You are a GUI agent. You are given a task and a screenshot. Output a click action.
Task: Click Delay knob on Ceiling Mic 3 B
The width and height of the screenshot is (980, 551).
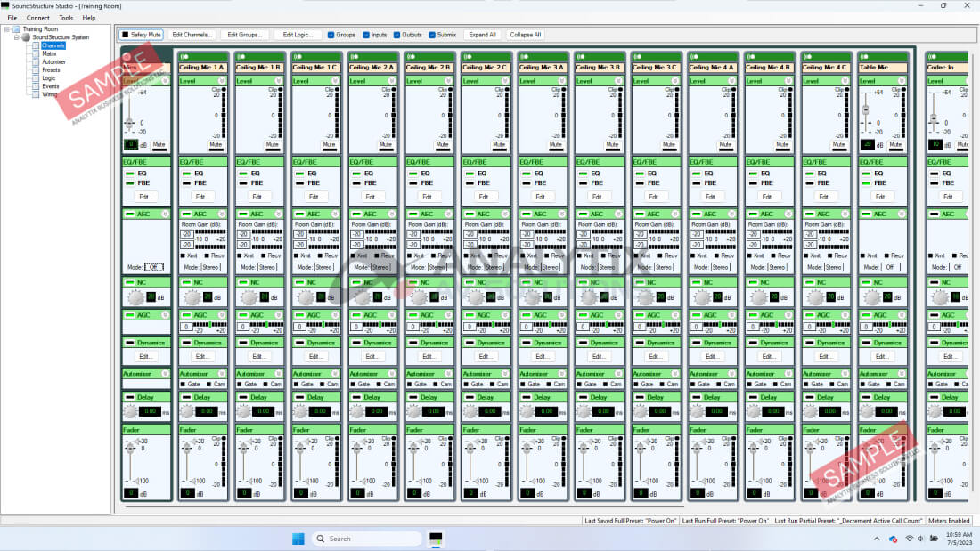coord(584,411)
